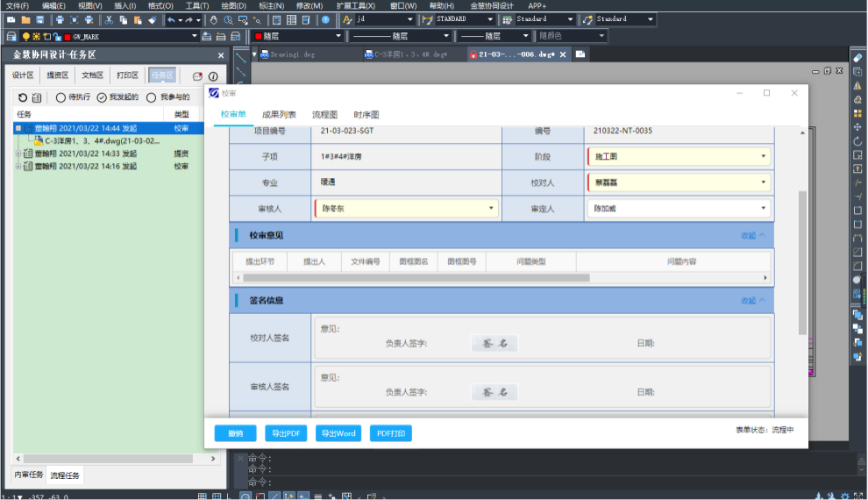Click the Zoom realtime magnifier icon

pos(228,20)
